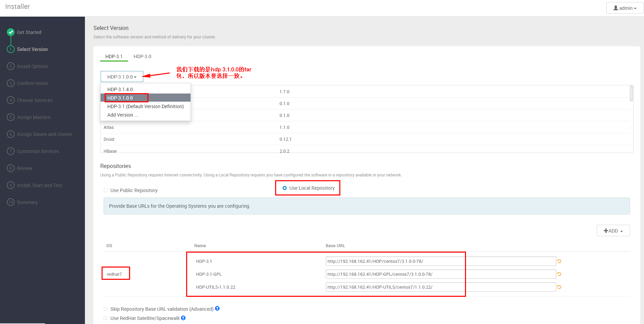Click the Druid service row
Viewport: 644px width, 324px height.
pos(365,139)
